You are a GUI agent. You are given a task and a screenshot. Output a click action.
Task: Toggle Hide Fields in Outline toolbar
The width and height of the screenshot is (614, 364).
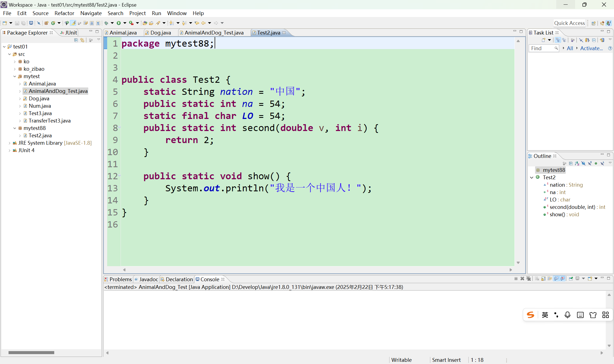pos(583,163)
